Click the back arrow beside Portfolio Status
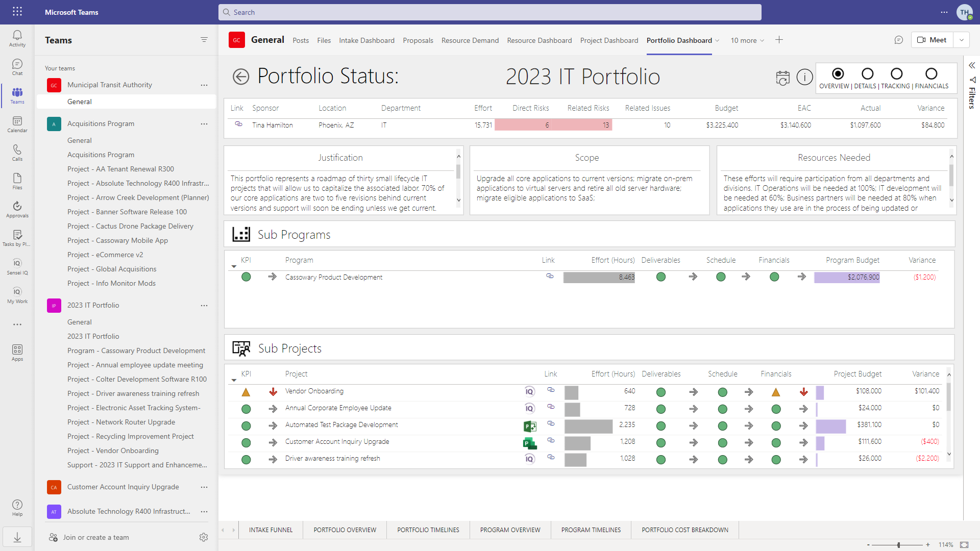Image resolution: width=980 pixels, height=551 pixels. tap(241, 77)
